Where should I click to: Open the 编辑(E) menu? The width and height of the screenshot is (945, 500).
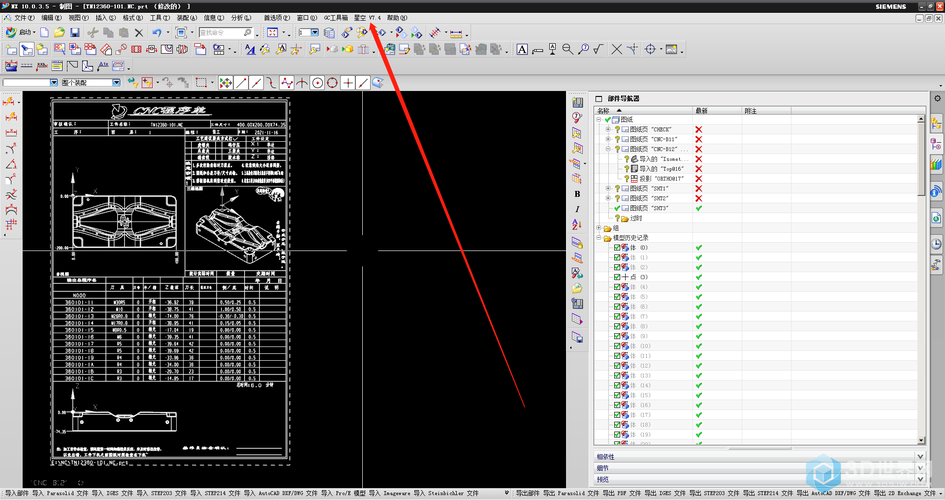coord(51,18)
